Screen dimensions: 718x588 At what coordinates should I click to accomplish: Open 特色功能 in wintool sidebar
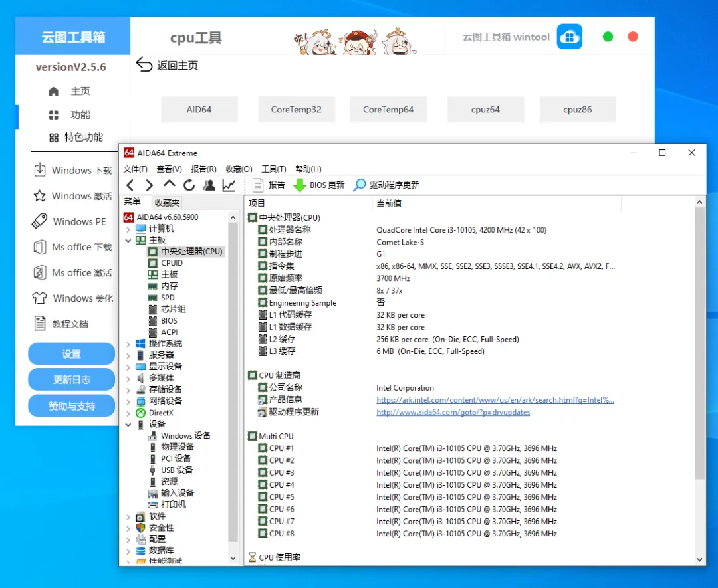76,137
